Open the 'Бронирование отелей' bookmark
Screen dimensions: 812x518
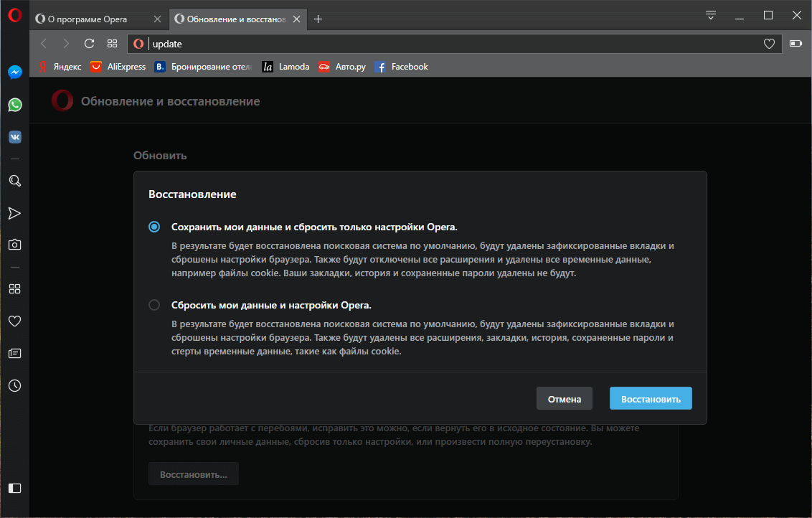point(204,66)
